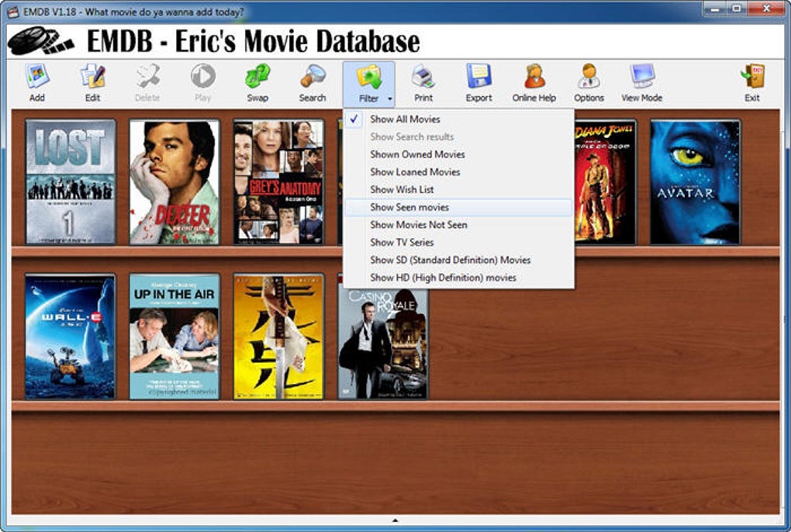Image resolution: width=791 pixels, height=532 pixels.
Task: Select the Indiana Jones cover
Action: tap(605, 182)
